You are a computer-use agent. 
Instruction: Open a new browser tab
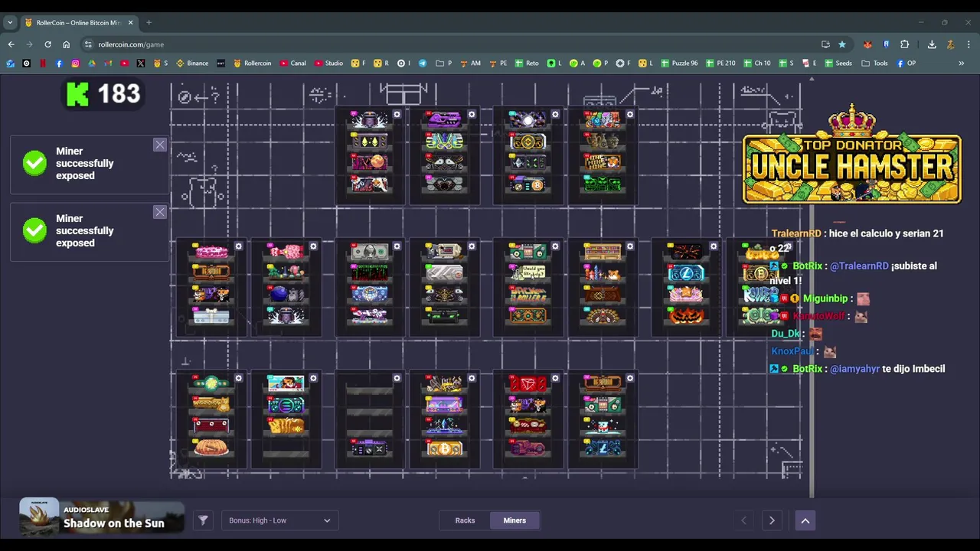pyautogui.click(x=149, y=22)
